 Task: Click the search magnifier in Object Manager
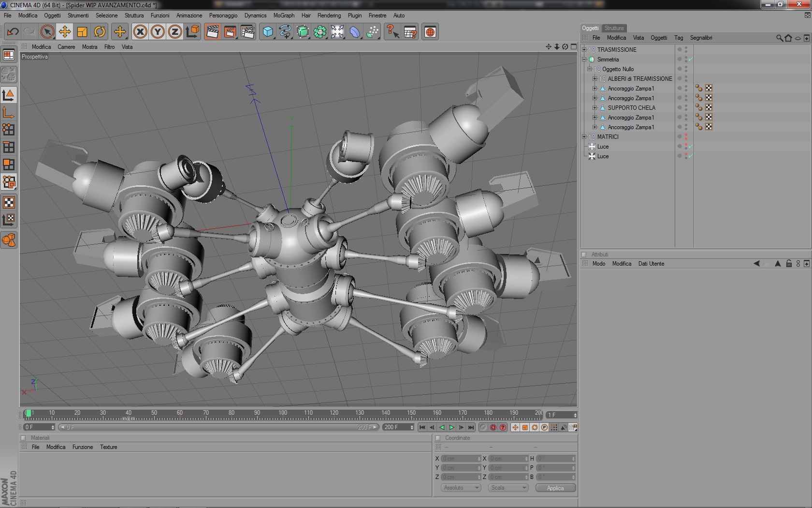click(779, 38)
